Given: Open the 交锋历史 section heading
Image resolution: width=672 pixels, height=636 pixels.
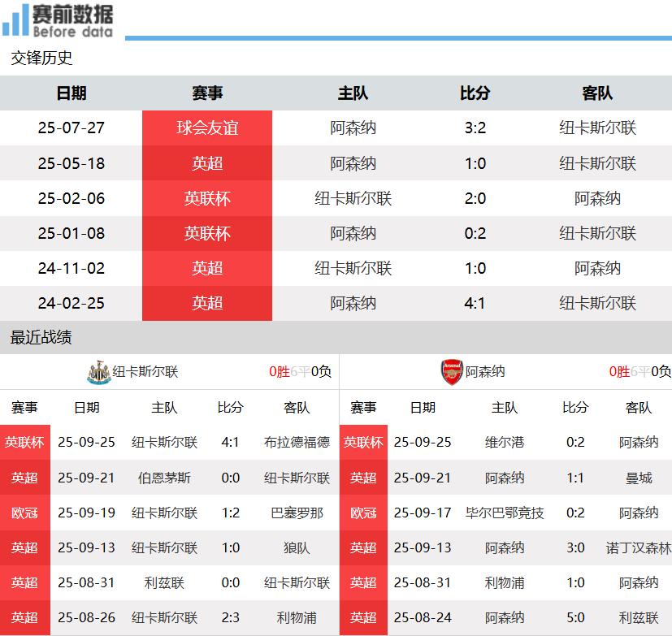Looking at the screenshot, I should tap(41, 58).
